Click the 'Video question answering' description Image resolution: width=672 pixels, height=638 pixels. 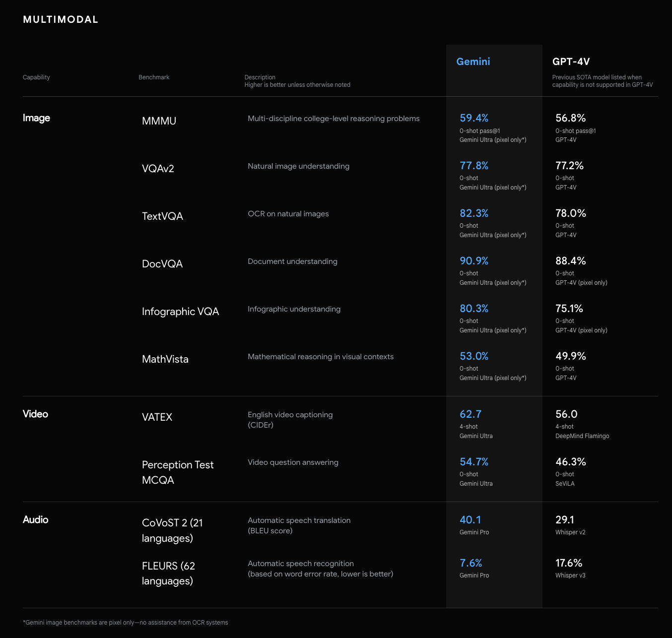tap(293, 462)
